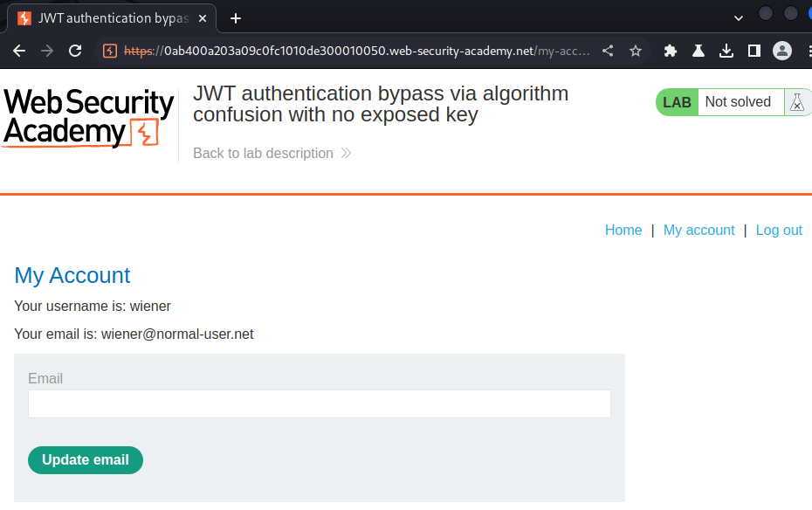
Task: Click the My Account heading
Action: (x=72, y=275)
